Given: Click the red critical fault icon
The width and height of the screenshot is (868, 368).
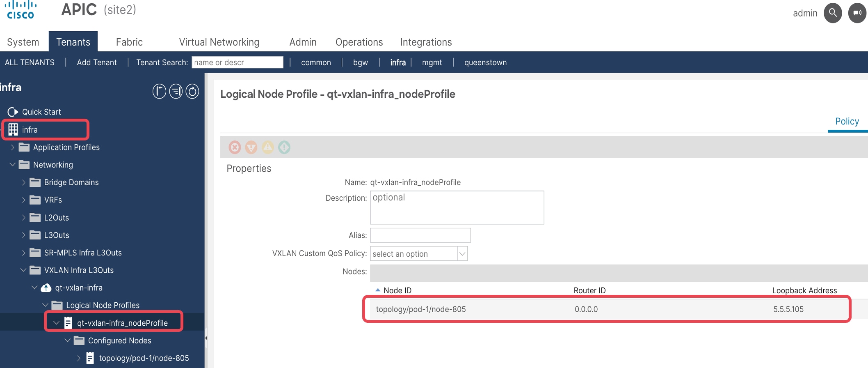Looking at the screenshot, I should tap(235, 147).
